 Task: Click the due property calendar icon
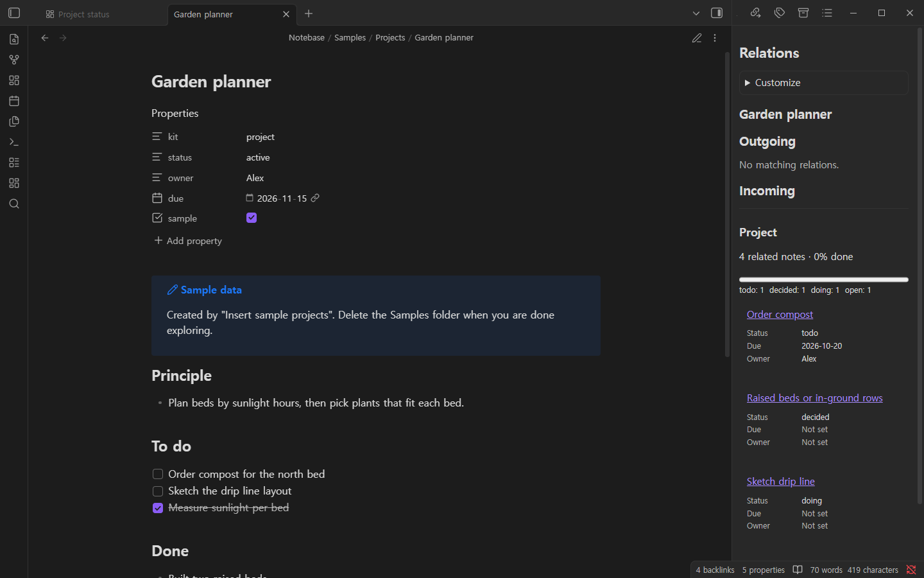coord(157,198)
